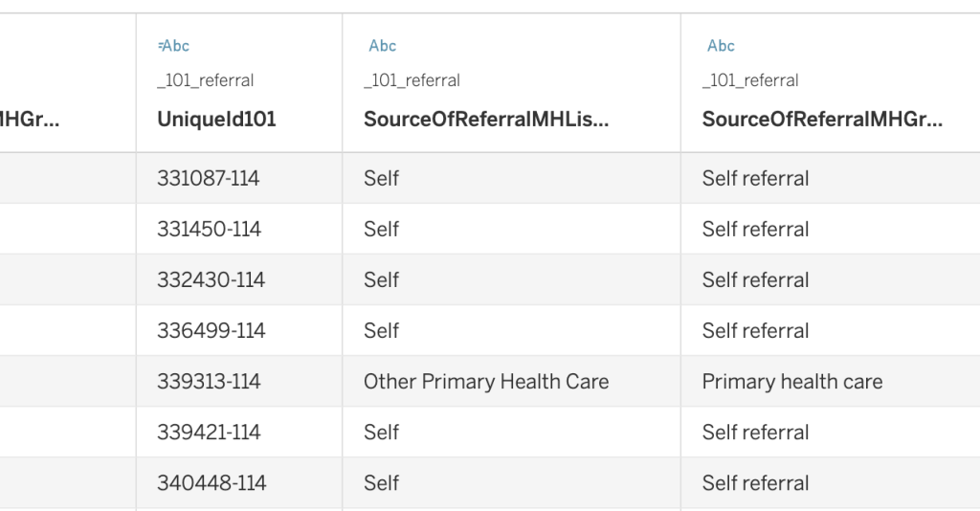Click the 340448-114 cell
Screen dimensions: 980x511
point(211,483)
